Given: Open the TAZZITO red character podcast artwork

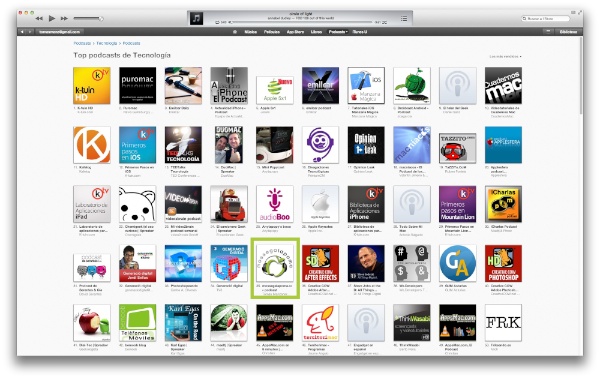Looking at the screenshot, I should pos(458,149).
